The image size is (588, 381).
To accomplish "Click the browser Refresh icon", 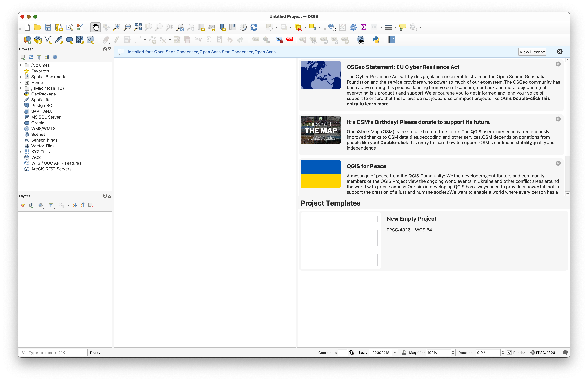I will (31, 57).
